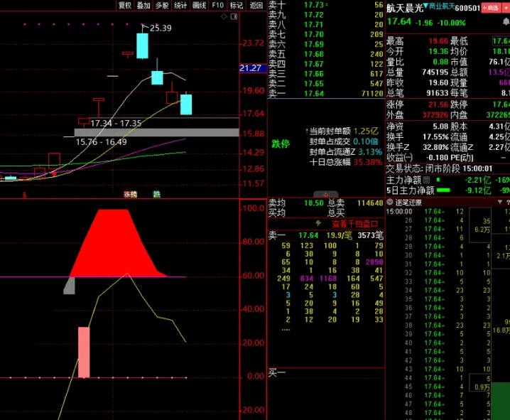Click the 17.34 - 17.35 gap label
The width and height of the screenshot is (510, 420).
coord(116,124)
